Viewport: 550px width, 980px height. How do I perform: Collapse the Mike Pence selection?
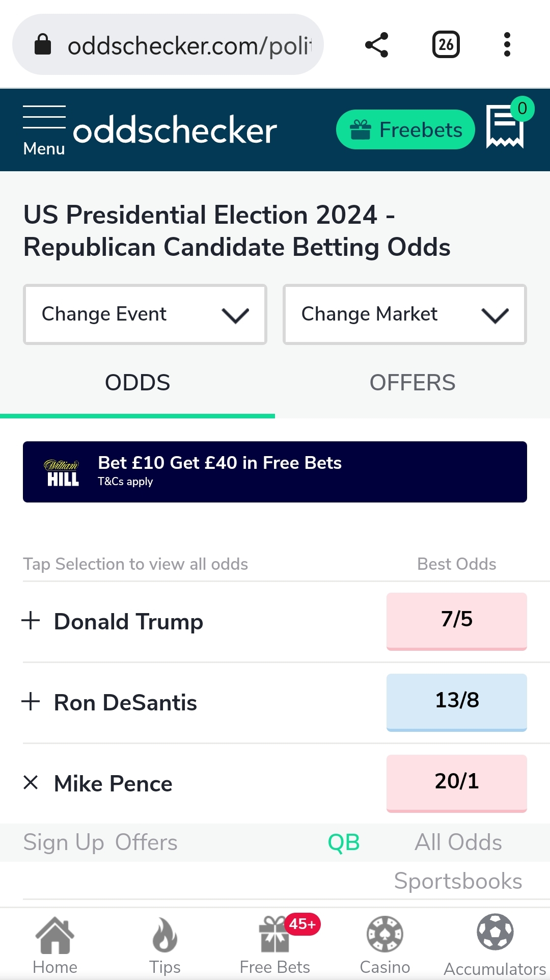pyautogui.click(x=31, y=783)
